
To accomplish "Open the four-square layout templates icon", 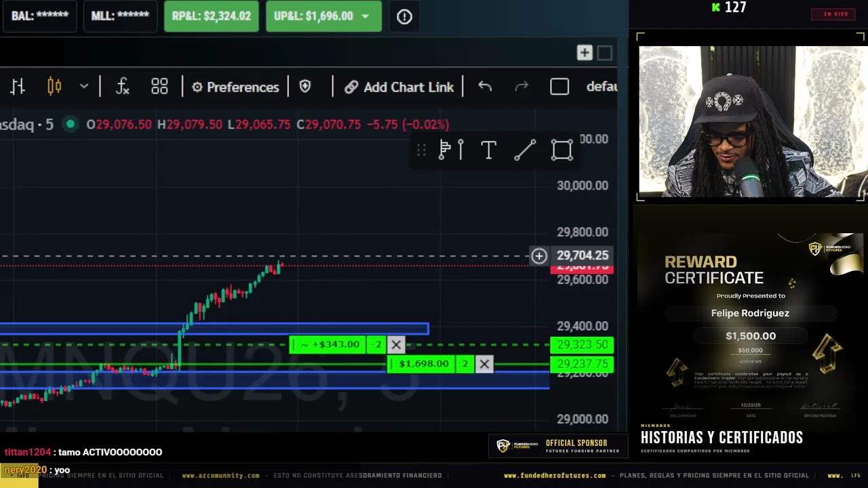I will pyautogui.click(x=159, y=87).
